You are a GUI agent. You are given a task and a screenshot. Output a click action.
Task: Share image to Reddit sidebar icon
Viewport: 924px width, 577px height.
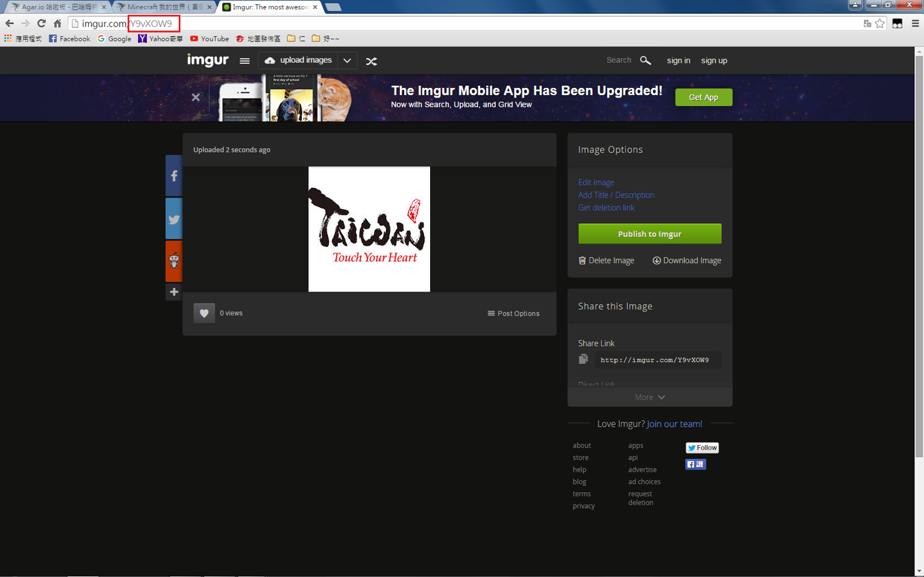[174, 261]
